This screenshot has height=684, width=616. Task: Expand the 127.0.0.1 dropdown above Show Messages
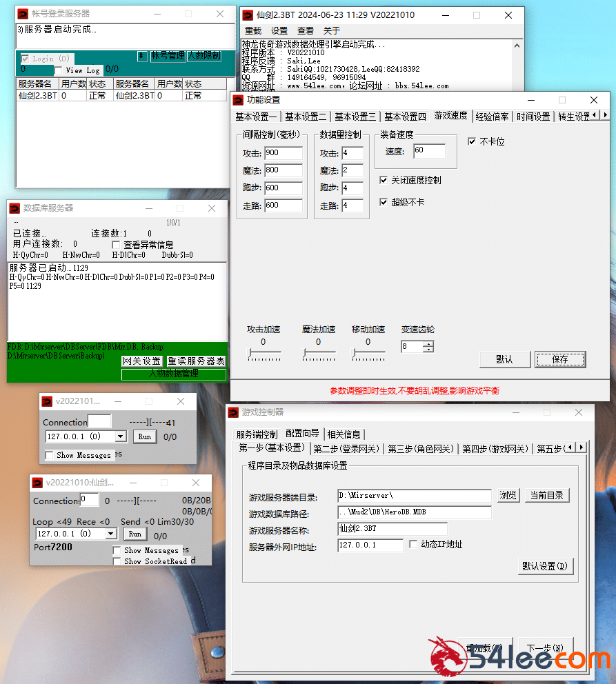[x=120, y=436]
